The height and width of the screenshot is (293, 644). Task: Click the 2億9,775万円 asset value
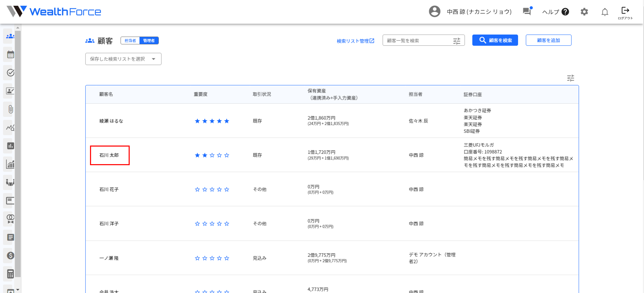pyautogui.click(x=321, y=255)
